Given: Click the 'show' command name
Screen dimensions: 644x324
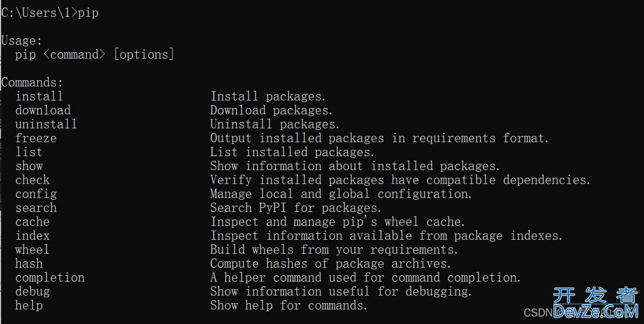Looking at the screenshot, I should 29,166.
